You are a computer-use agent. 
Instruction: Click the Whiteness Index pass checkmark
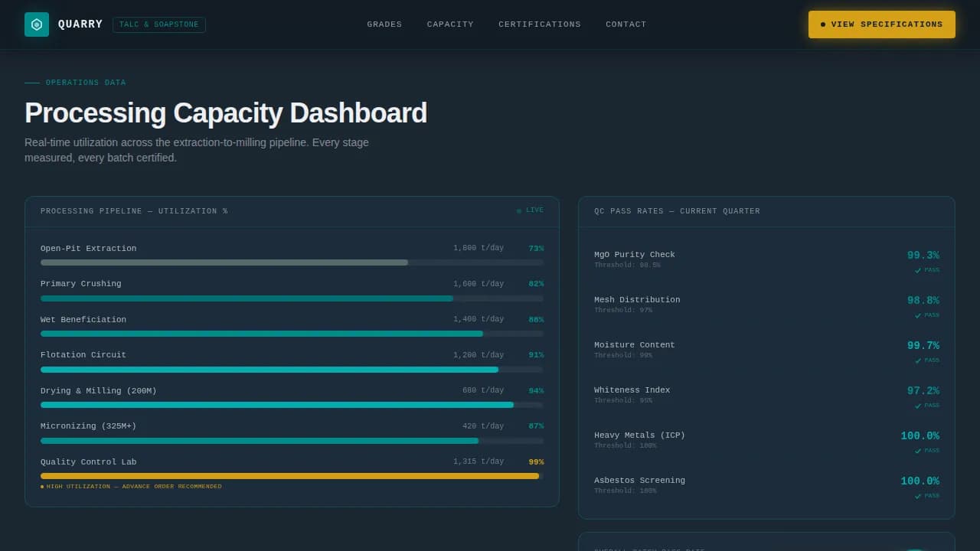918,406
